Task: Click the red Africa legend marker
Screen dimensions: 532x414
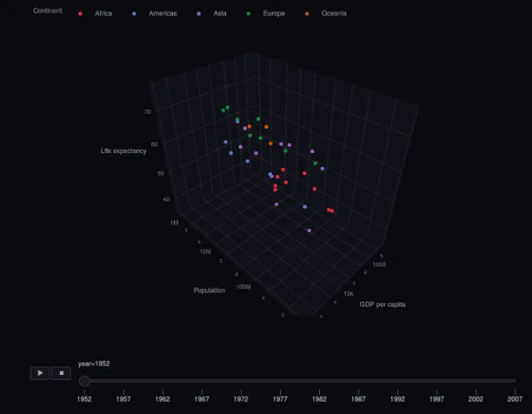Action: pos(80,13)
